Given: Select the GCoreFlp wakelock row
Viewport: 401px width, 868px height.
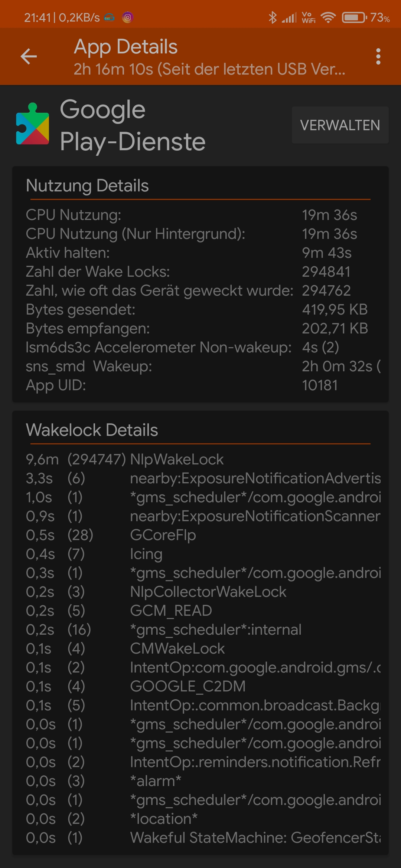Looking at the screenshot, I should 163,535.
